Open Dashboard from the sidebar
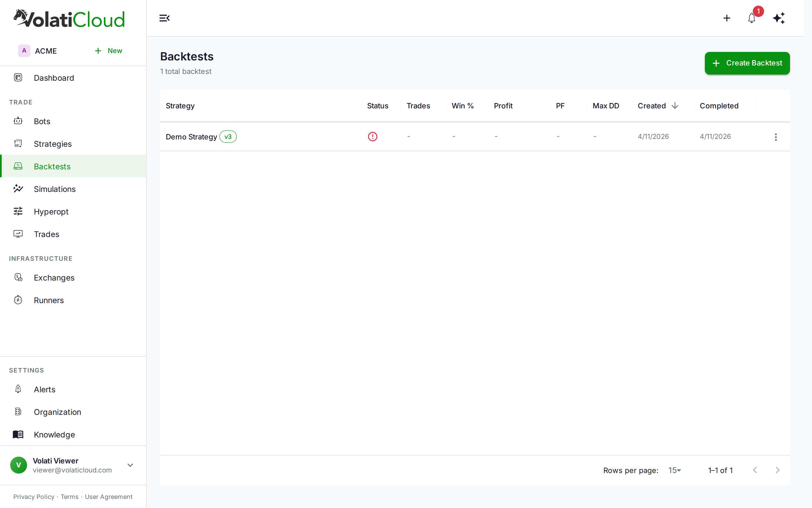The width and height of the screenshot is (812, 508). (73, 78)
